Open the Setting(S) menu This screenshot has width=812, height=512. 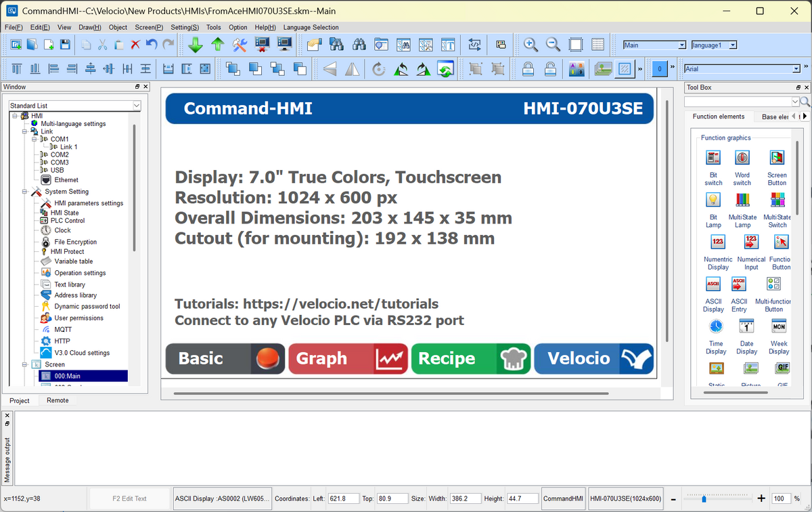pyautogui.click(x=185, y=27)
